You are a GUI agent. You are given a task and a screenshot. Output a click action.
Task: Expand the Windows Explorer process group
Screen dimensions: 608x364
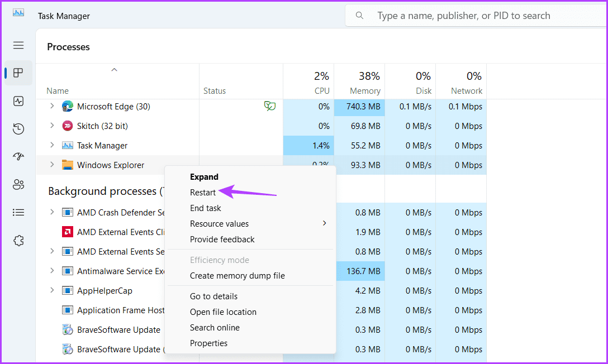pos(52,165)
